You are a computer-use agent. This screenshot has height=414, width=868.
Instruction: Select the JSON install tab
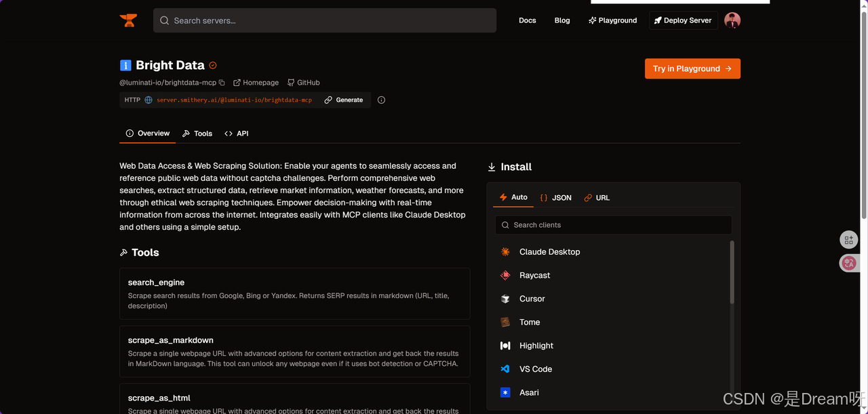[x=555, y=198]
